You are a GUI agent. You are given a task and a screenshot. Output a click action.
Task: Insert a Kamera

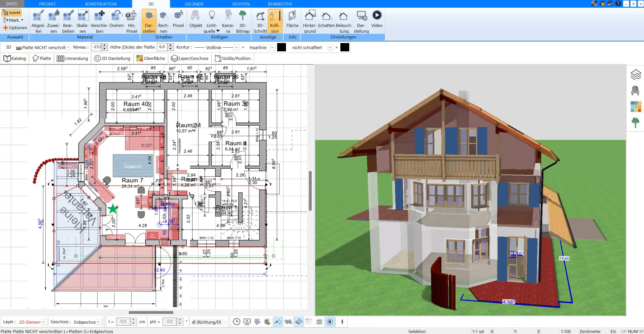click(x=228, y=22)
